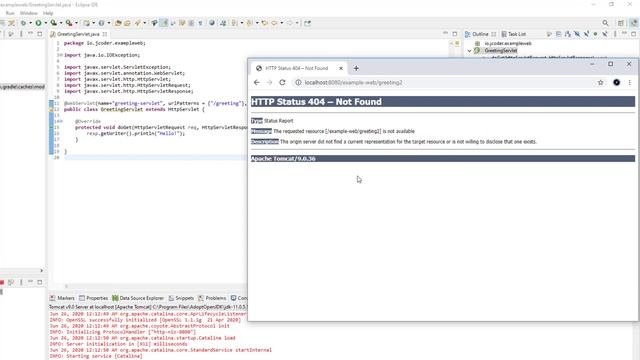
Task: Select the HTTP Status 404 – Not Found browser tab
Action: click(x=298, y=68)
